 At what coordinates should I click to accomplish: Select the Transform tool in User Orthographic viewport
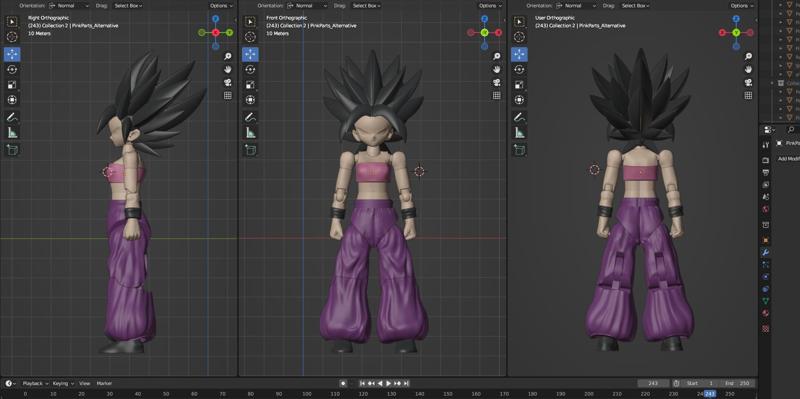(519, 100)
